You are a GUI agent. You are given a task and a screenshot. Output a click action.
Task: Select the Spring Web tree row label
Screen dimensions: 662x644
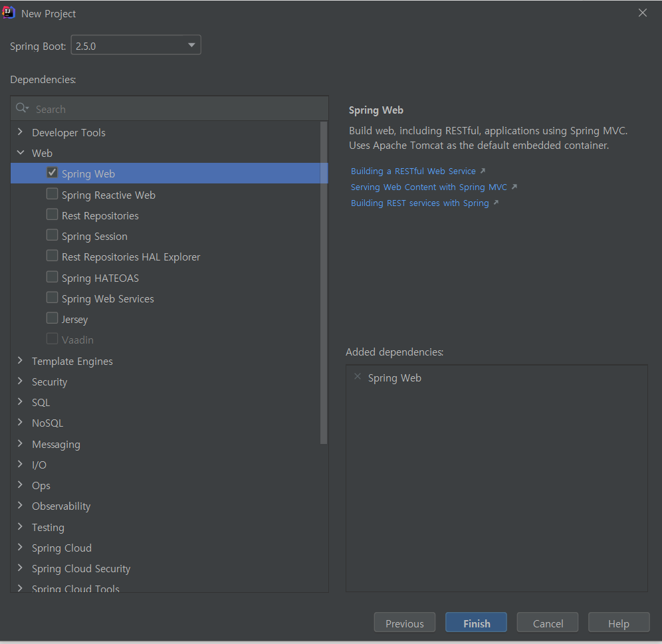tap(88, 173)
